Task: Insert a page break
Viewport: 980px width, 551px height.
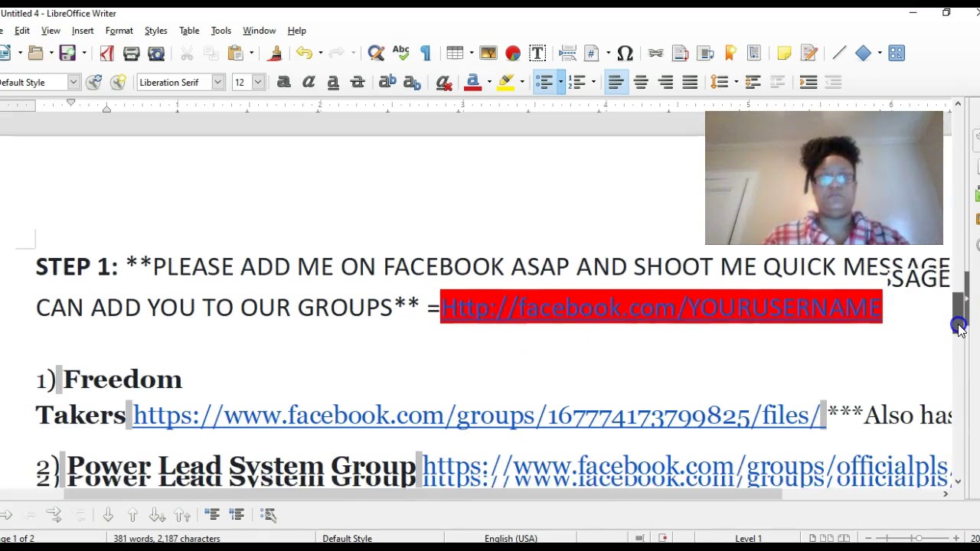Action: pyautogui.click(x=567, y=53)
